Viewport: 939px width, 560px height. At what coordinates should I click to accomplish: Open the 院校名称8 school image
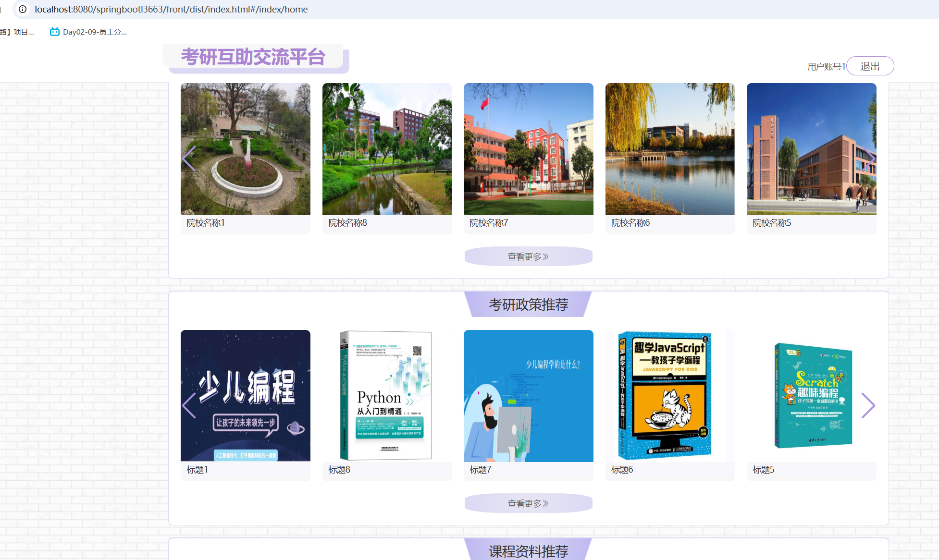point(387,149)
